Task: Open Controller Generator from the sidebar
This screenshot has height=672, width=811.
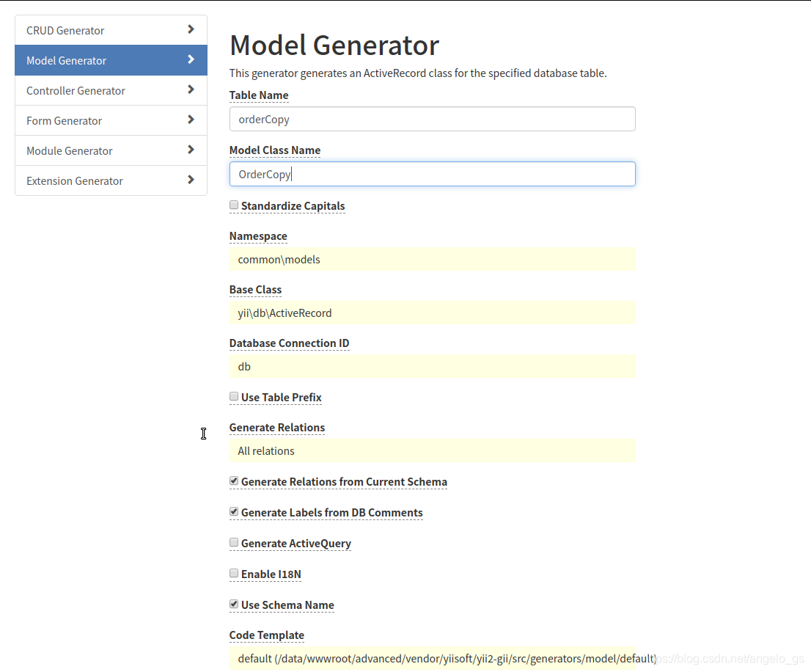Action: tap(111, 90)
